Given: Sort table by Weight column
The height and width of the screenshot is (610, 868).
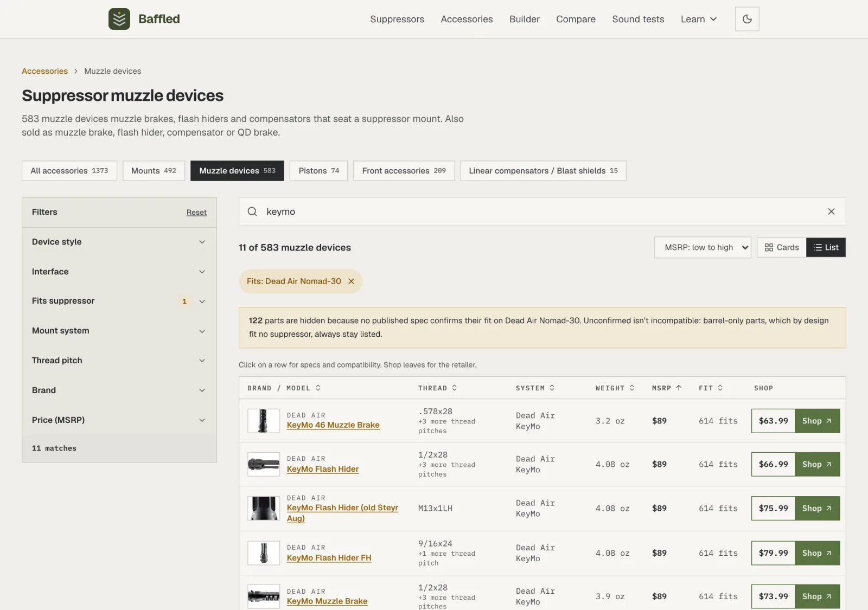Looking at the screenshot, I should [615, 388].
